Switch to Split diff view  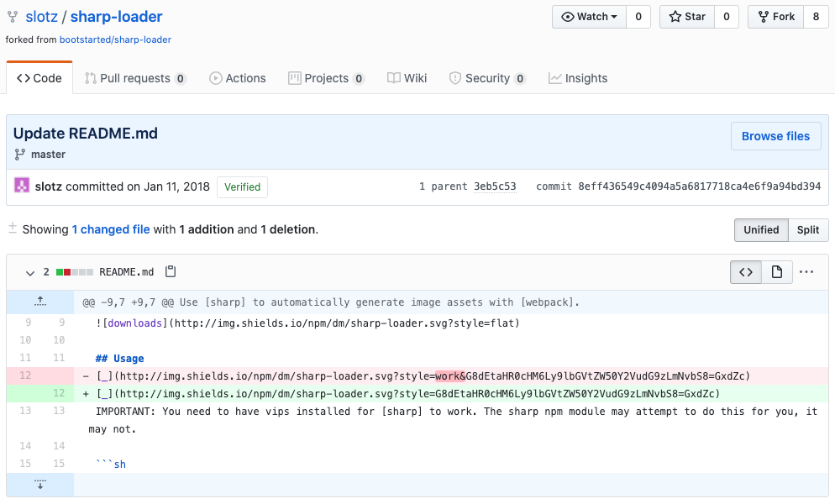tap(807, 229)
